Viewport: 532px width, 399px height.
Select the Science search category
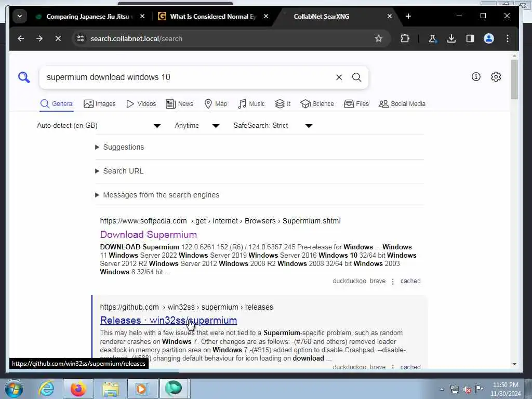click(x=317, y=104)
